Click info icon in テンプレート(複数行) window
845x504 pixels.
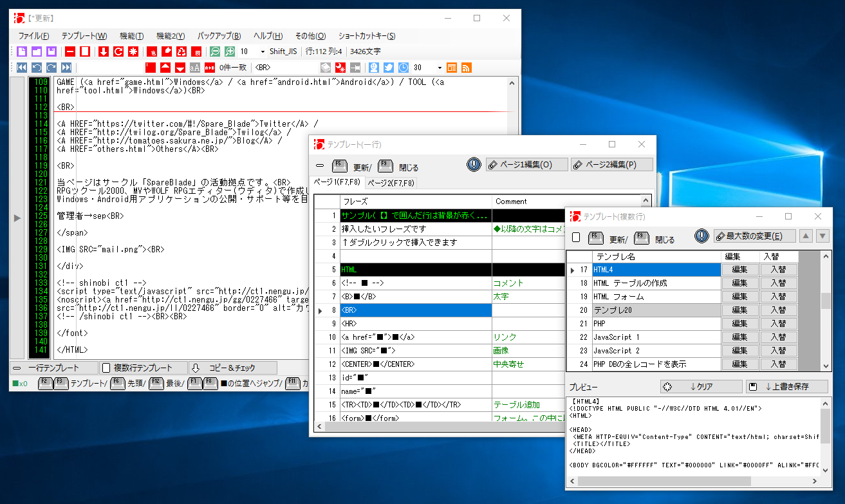[x=701, y=236]
